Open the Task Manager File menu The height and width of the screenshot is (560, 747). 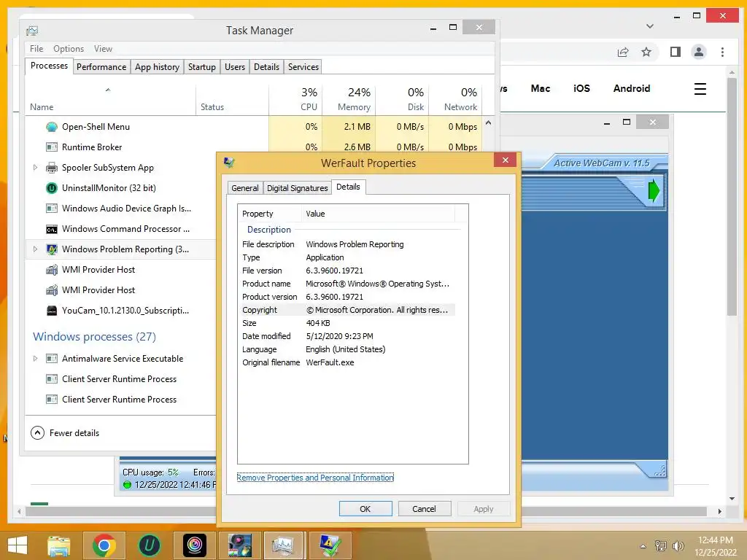tap(36, 49)
